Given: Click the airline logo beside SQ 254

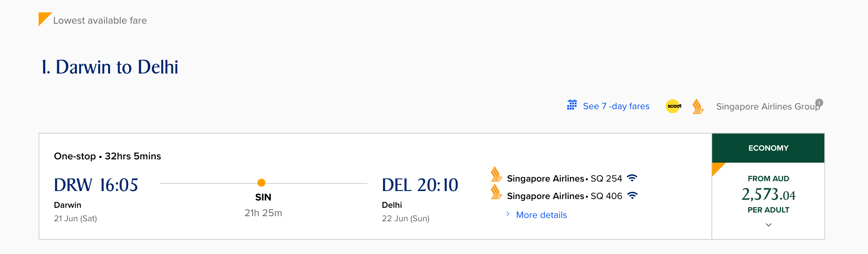Looking at the screenshot, I should click(x=496, y=174).
